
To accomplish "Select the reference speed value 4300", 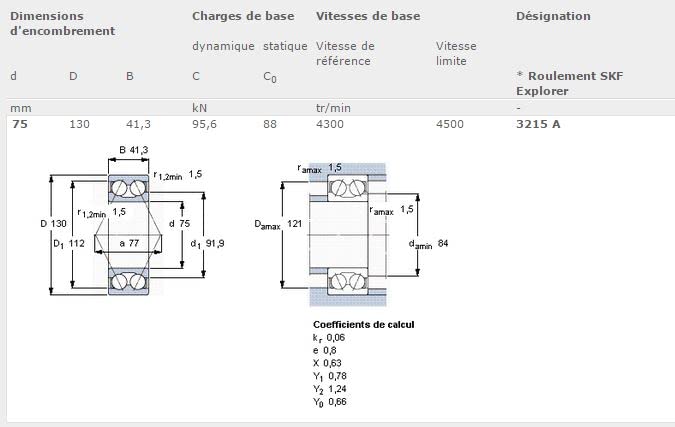I will 332,124.
